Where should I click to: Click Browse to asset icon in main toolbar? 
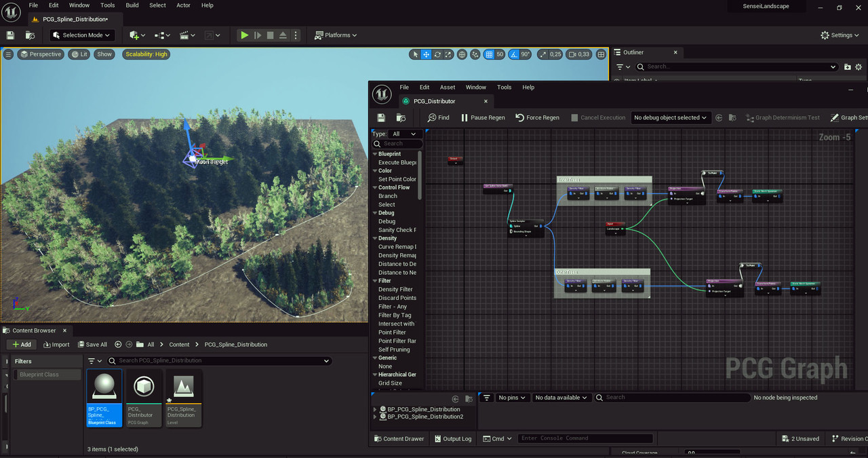[30, 35]
